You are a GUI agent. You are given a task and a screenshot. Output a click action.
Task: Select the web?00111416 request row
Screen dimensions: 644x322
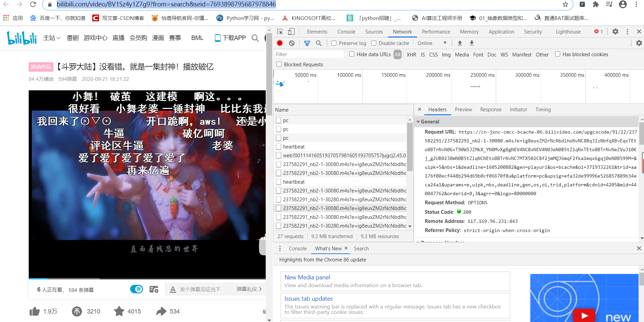coord(341,155)
